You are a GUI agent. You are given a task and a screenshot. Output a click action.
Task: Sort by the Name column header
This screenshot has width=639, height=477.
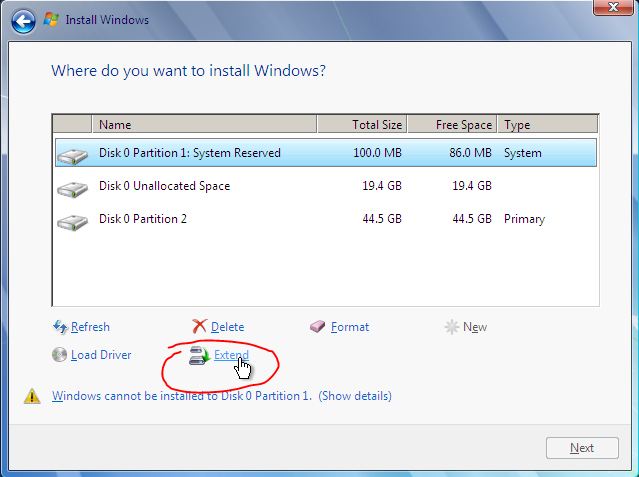205,124
